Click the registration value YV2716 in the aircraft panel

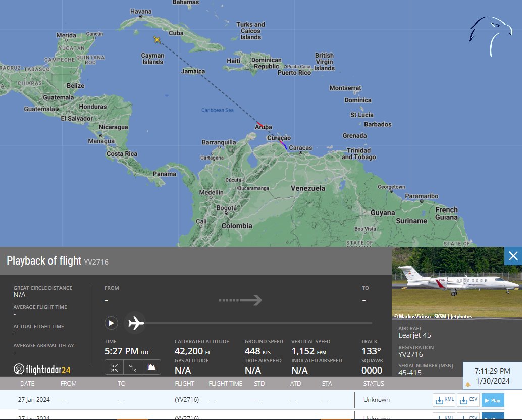(x=411, y=354)
